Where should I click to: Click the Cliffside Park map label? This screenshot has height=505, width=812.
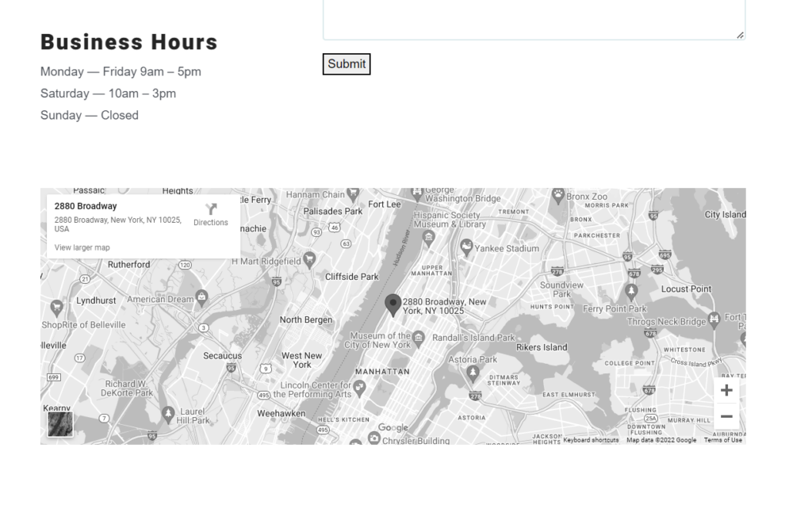point(351,277)
